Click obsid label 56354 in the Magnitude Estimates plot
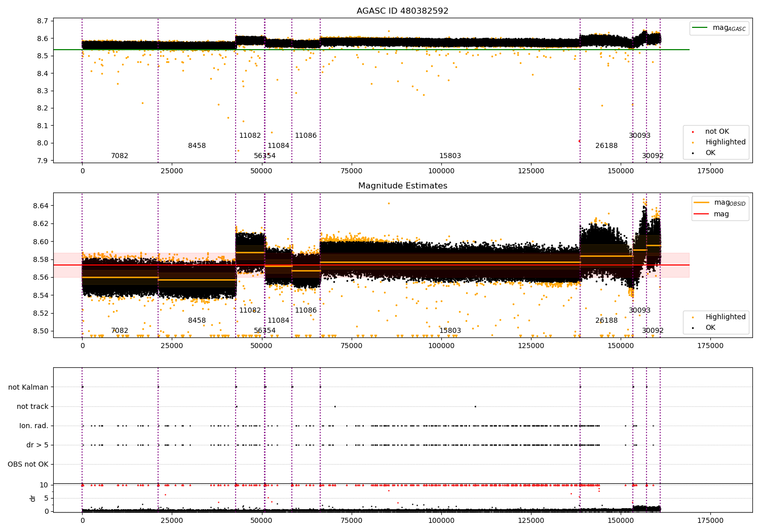This screenshot has width=760, height=532. tap(264, 331)
